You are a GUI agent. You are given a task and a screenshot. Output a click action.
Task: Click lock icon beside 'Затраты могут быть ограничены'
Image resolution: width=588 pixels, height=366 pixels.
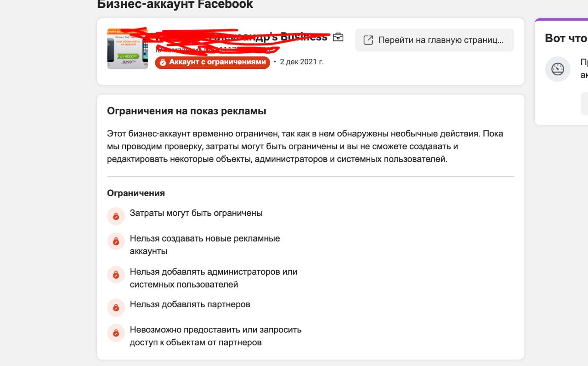(116, 216)
